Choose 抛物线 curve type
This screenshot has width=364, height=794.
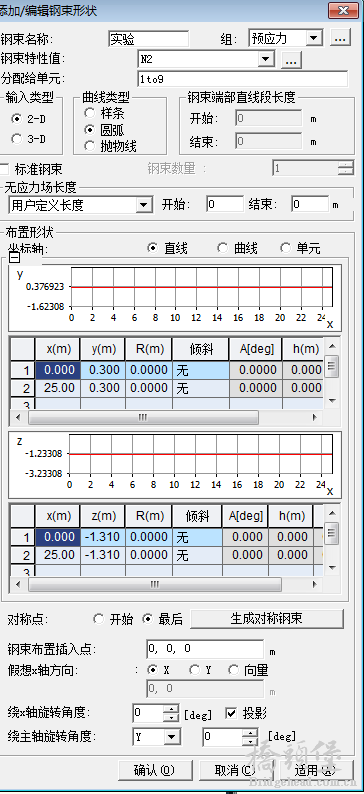point(90,146)
